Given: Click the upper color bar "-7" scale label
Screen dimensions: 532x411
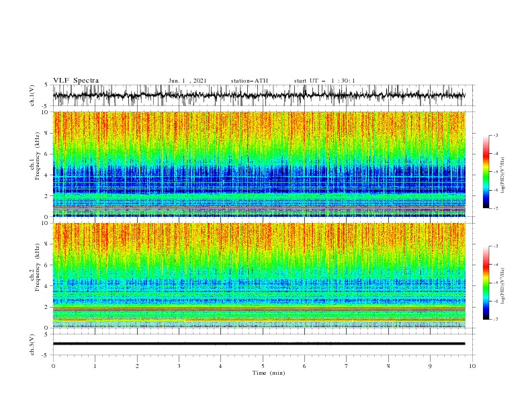Looking at the screenshot, I should [495, 208].
